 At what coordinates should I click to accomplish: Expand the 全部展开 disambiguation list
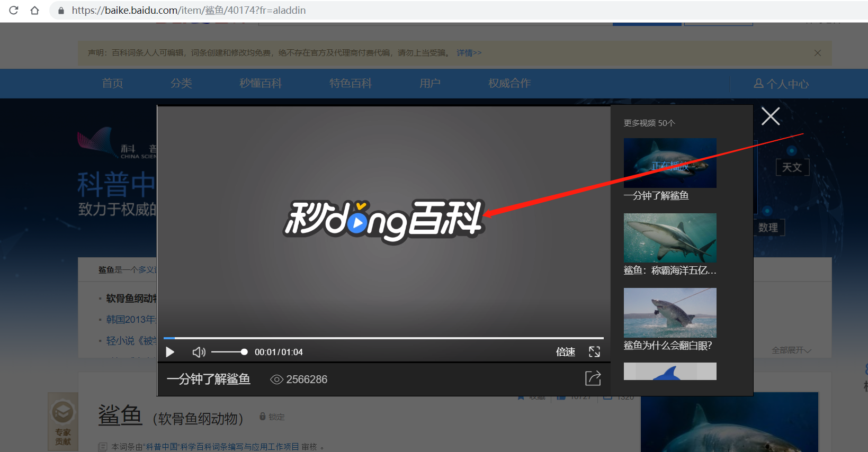click(x=791, y=350)
